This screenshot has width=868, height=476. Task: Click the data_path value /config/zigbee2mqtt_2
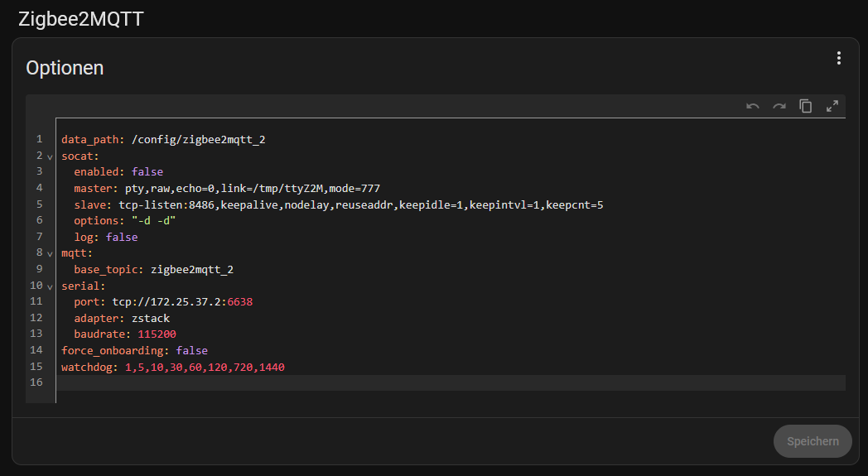(198, 139)
